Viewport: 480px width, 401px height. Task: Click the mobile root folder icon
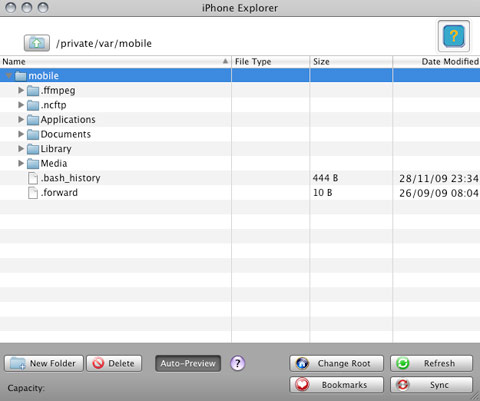[21, 76]
